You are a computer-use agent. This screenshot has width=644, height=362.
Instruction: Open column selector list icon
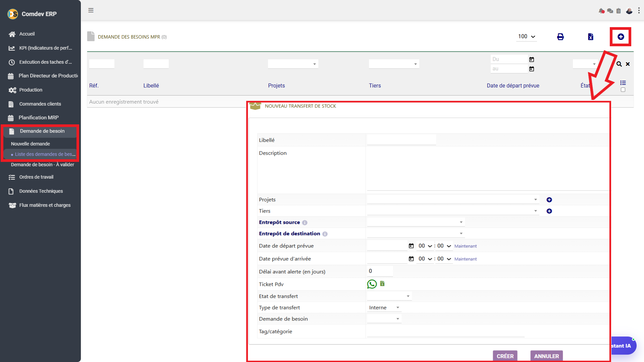click(x=623, y=83)
